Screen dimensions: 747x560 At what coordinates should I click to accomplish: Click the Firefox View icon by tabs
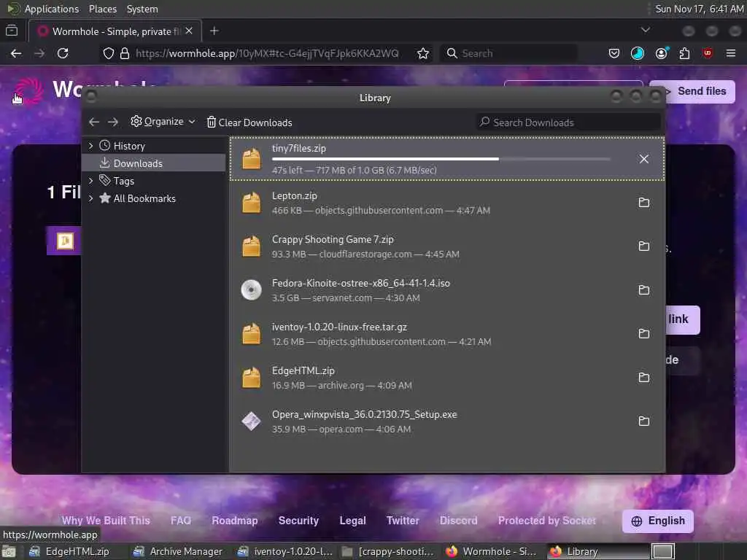tap(12, 31)
